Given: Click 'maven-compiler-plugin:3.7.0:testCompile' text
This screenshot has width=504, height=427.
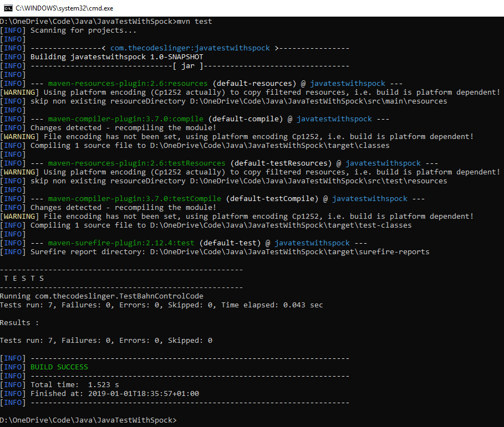Looking at the screenshot, I should (135, 199).
